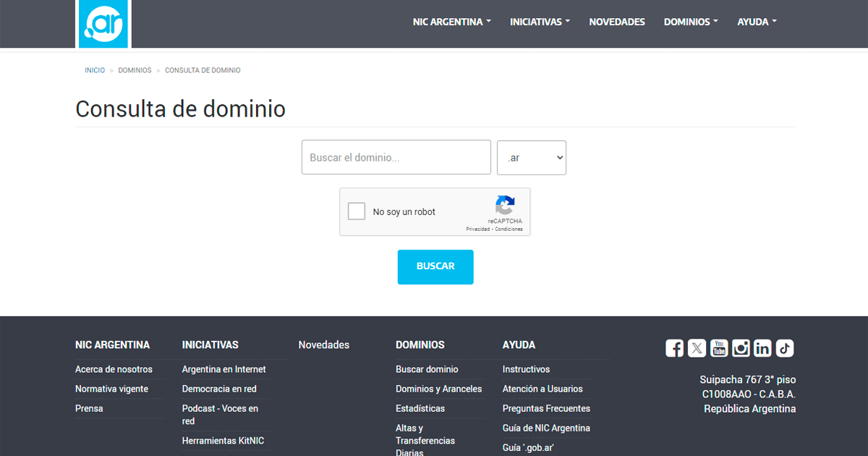Screen dimensions: 868x456
Task: Open the 'Guía de NIC Argentina' link
Action: click(546, 428)
